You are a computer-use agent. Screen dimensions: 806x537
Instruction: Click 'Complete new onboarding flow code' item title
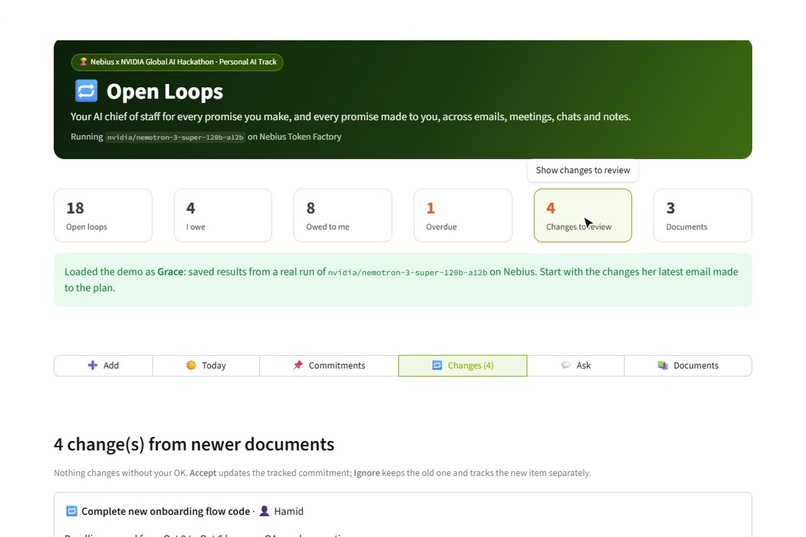pyautogui.click(x=166, y=511)
